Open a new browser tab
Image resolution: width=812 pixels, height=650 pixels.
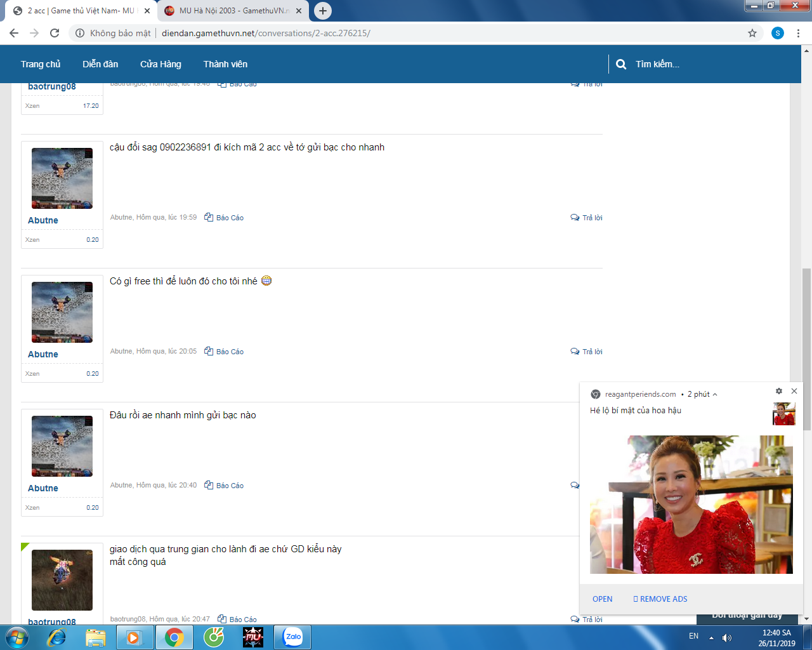(323, 11)
